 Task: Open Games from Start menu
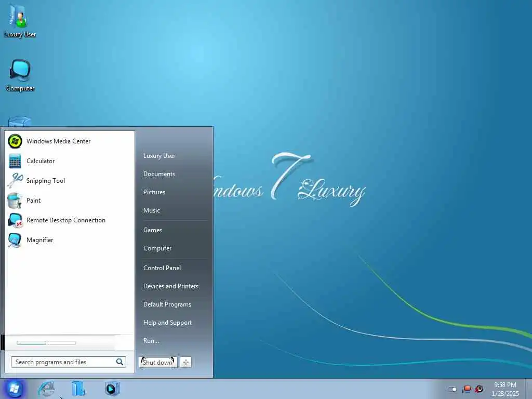[x=153, y=230]
